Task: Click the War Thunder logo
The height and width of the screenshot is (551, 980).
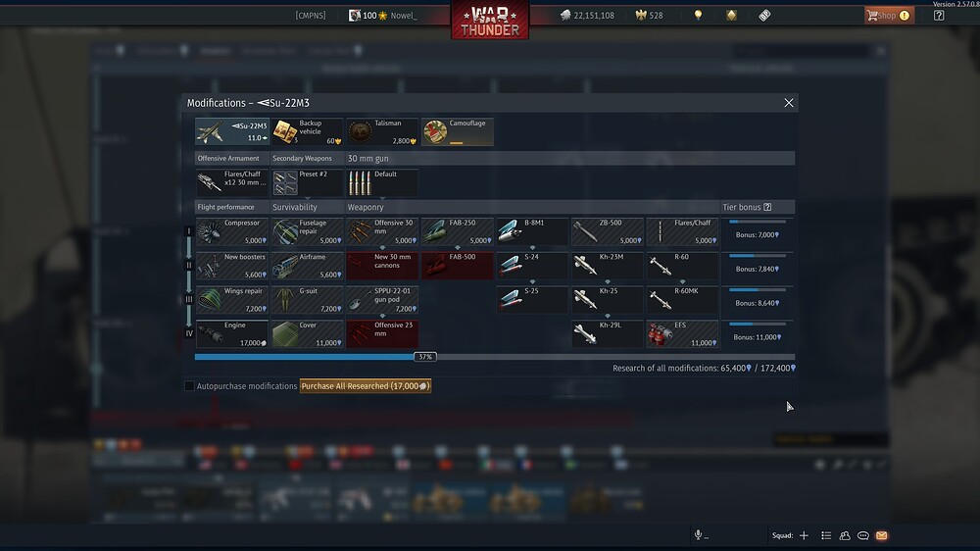Action: pyautogui.click(x=490, y=20)
